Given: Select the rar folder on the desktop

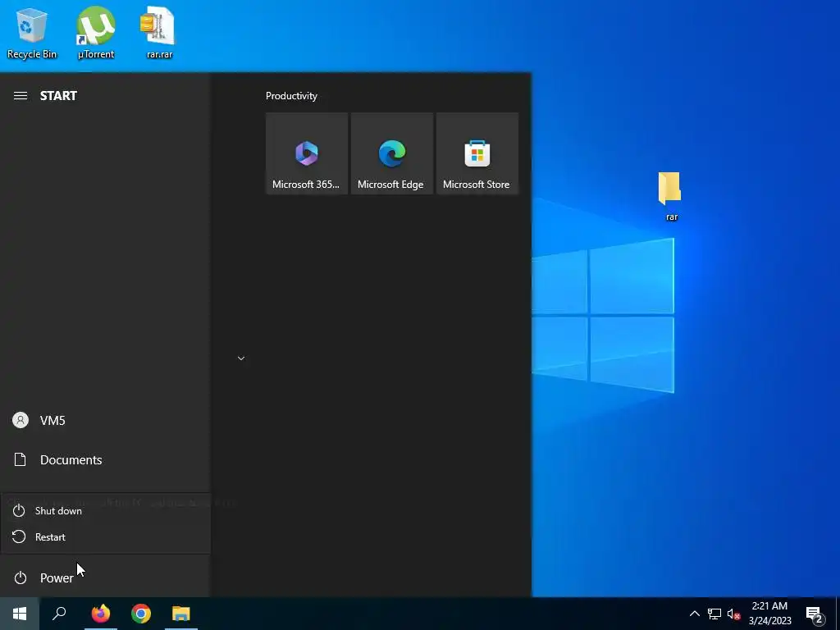Looking at the screenshot, I should (671, 195).
